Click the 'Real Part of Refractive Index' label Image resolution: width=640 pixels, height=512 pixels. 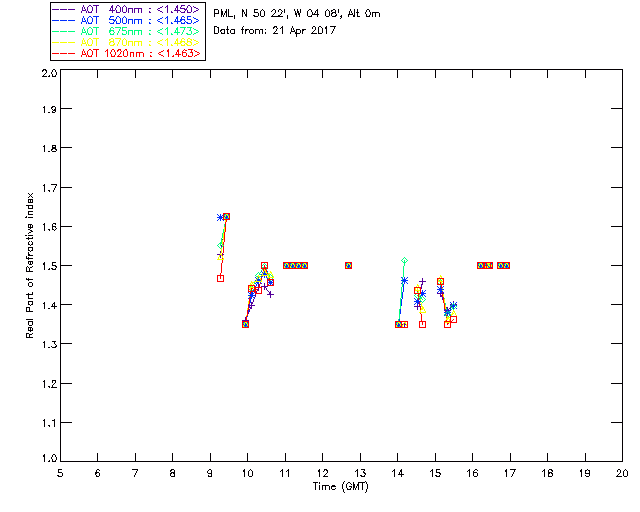pyautogui.click(x=29, y=266)
